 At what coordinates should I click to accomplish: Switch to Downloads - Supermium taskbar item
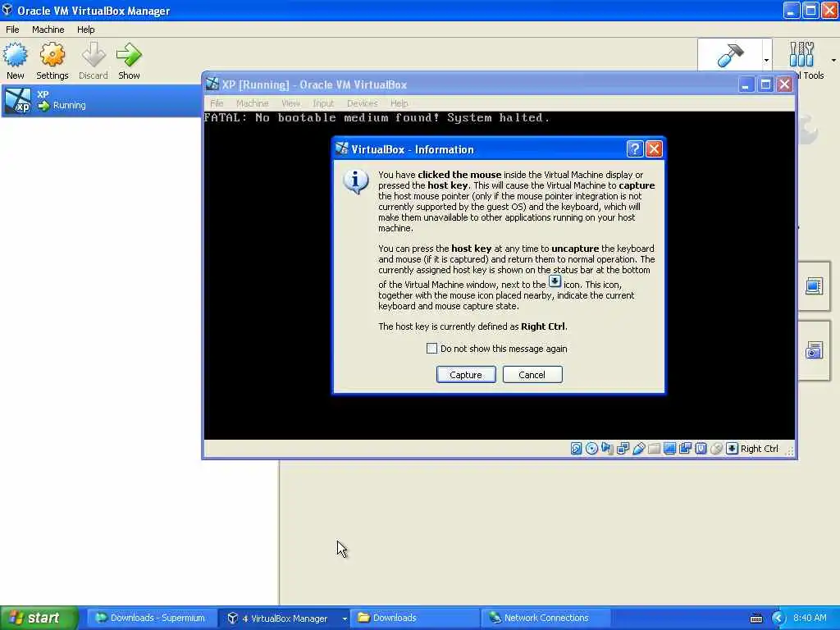pos(151,619)
